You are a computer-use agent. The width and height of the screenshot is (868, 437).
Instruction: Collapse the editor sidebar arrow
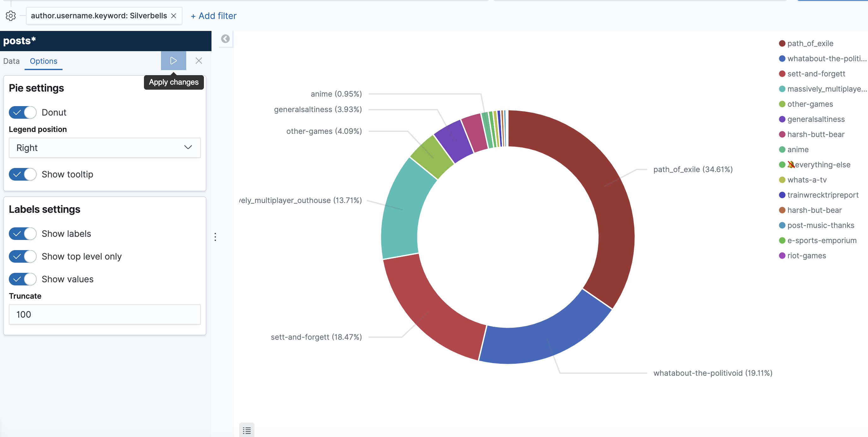225,39
